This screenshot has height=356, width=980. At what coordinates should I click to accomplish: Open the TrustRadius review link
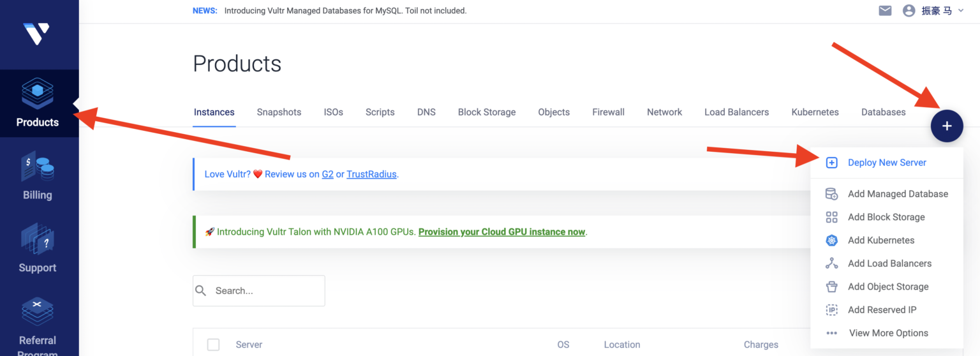(371, 174)
